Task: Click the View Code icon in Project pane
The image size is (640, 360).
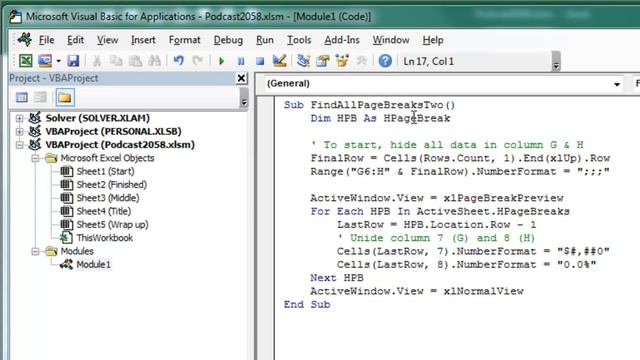Action: click(22, 98)
